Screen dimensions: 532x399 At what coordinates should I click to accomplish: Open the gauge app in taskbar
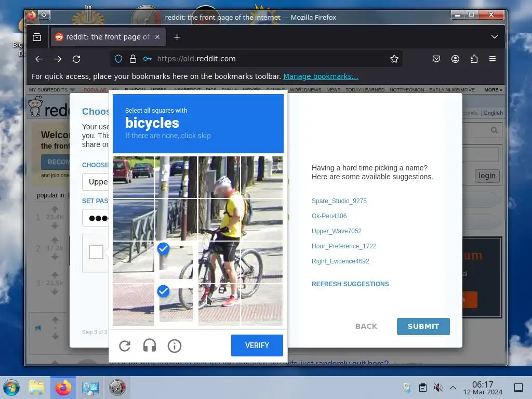pyautogui.click(x=117, y=388)
